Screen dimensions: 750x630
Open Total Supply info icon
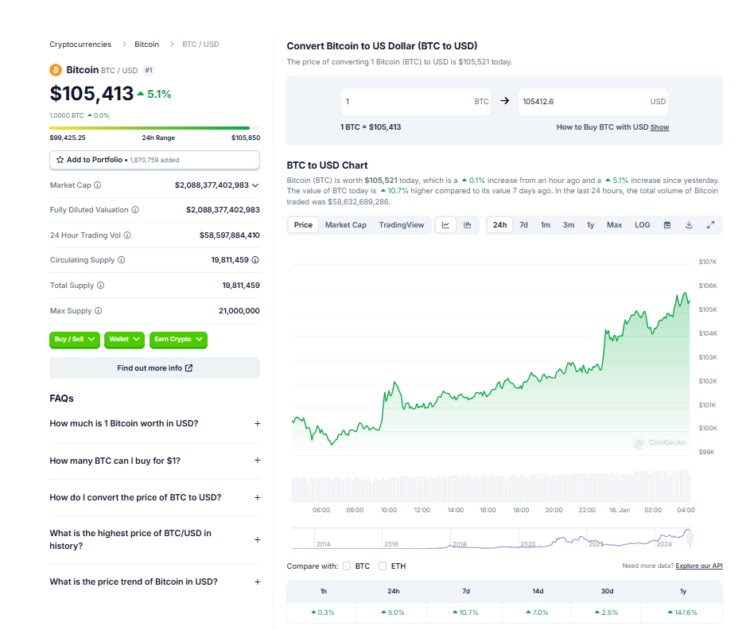tap(100, 285)
